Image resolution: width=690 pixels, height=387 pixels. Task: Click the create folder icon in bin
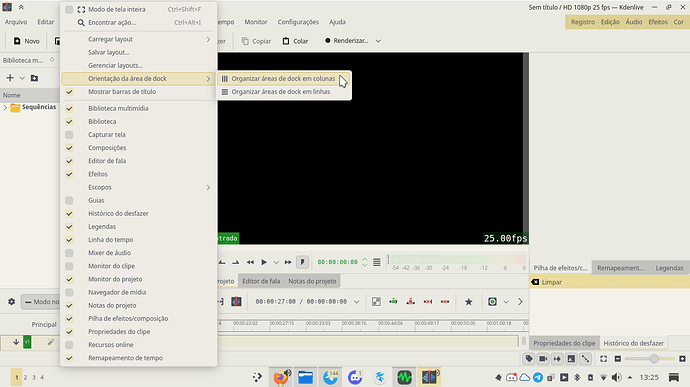pyautogui.click(x=34, y=78)
